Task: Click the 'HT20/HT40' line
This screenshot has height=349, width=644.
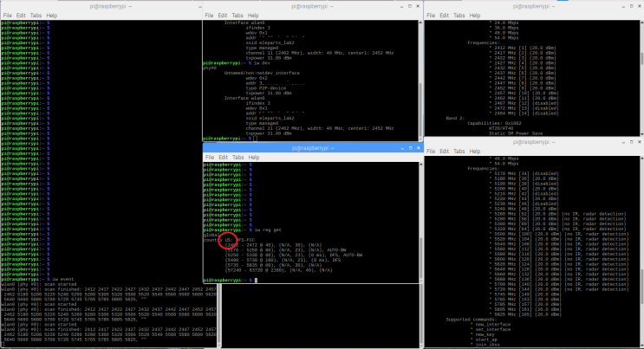Action: [x=501, y=128]
